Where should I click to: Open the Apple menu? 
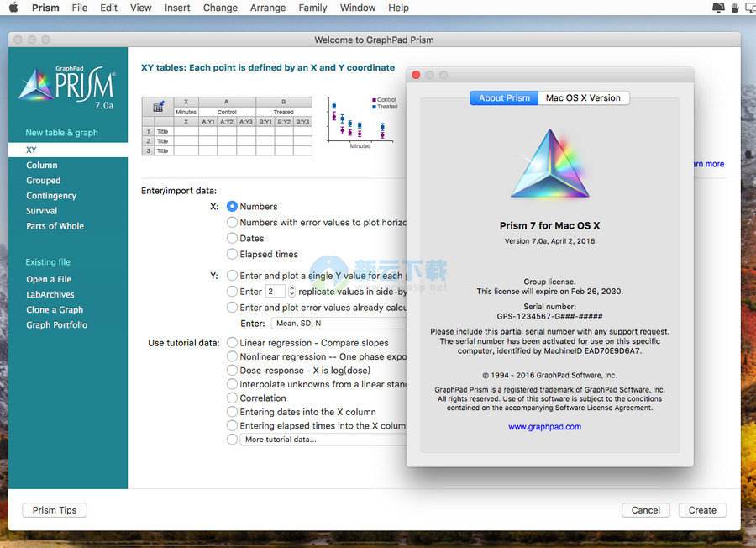13,8
